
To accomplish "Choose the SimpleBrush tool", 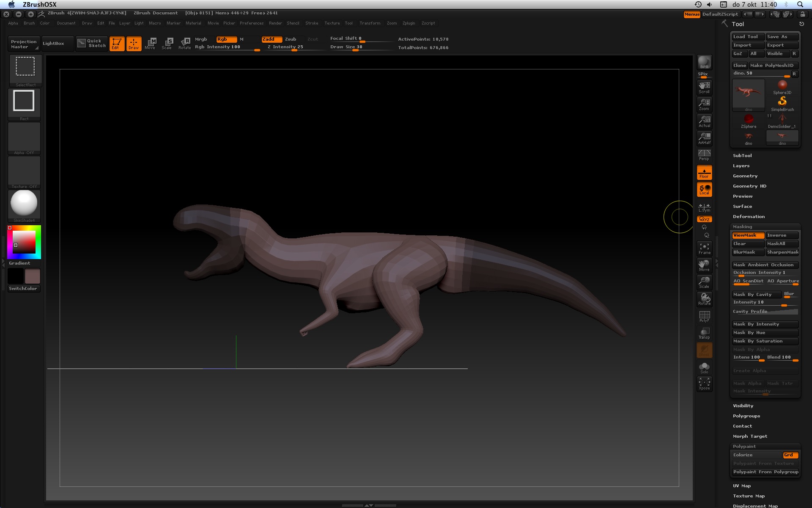I will pos(782,104).
